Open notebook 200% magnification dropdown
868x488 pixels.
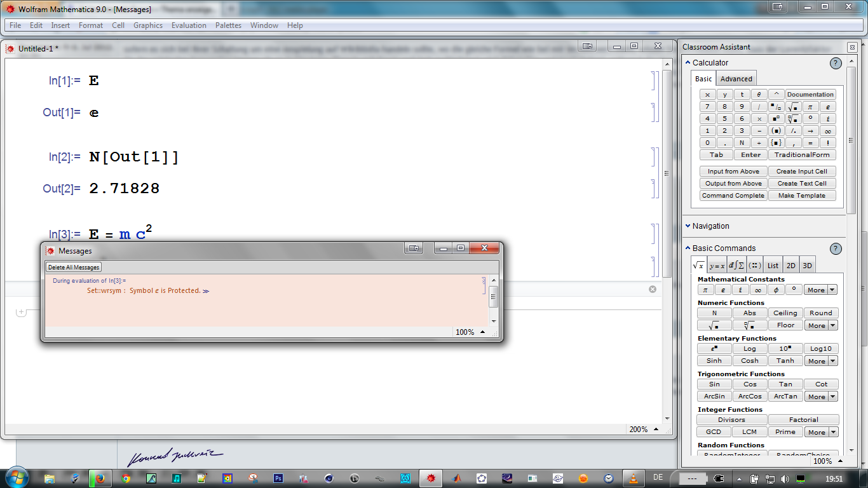point(643,430)
